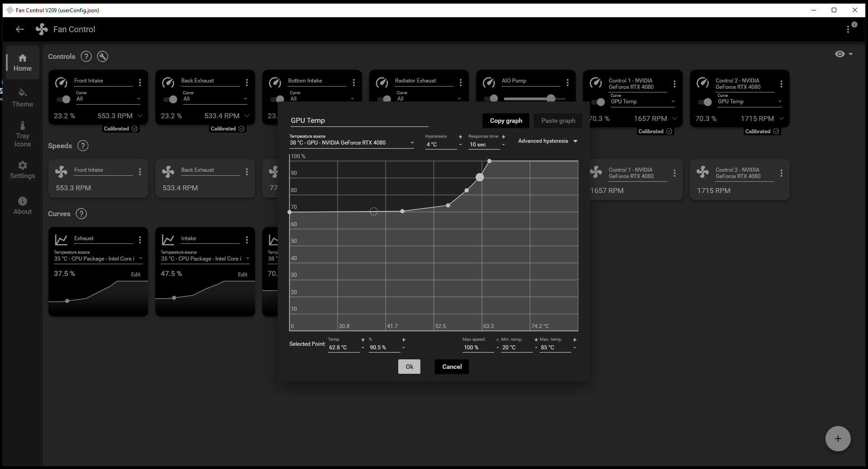Open the Exhaust curve temperature source dropdown
Image resolution: width=868 pixels, height=469 pixels.
coord(98,256)
